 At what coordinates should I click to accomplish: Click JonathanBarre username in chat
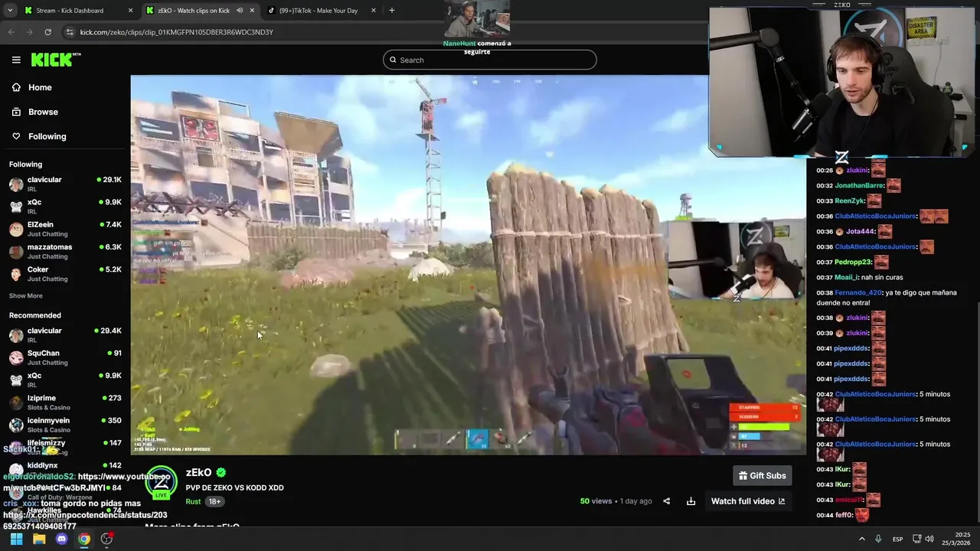click(x=859, y=185)
